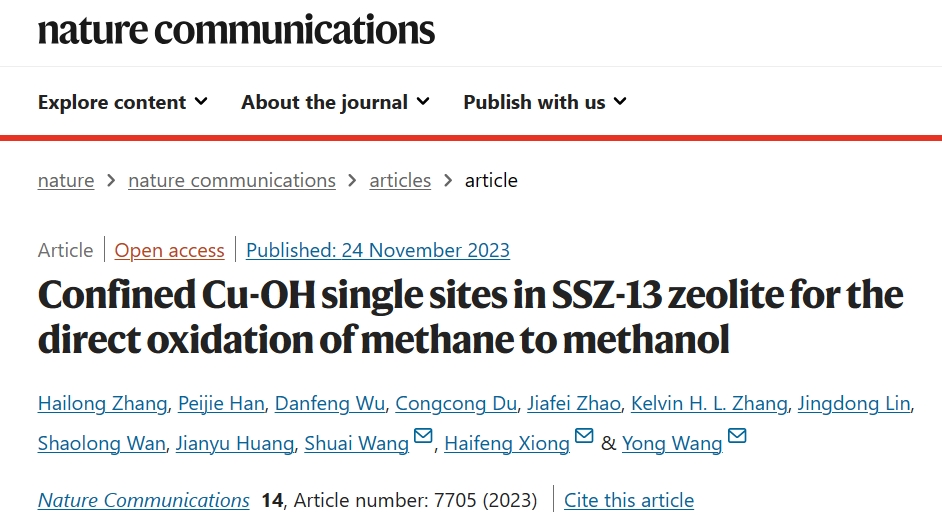Click the email icon after Yong Wang
Screen dimensions: 942x524
(x=737, y=436)
